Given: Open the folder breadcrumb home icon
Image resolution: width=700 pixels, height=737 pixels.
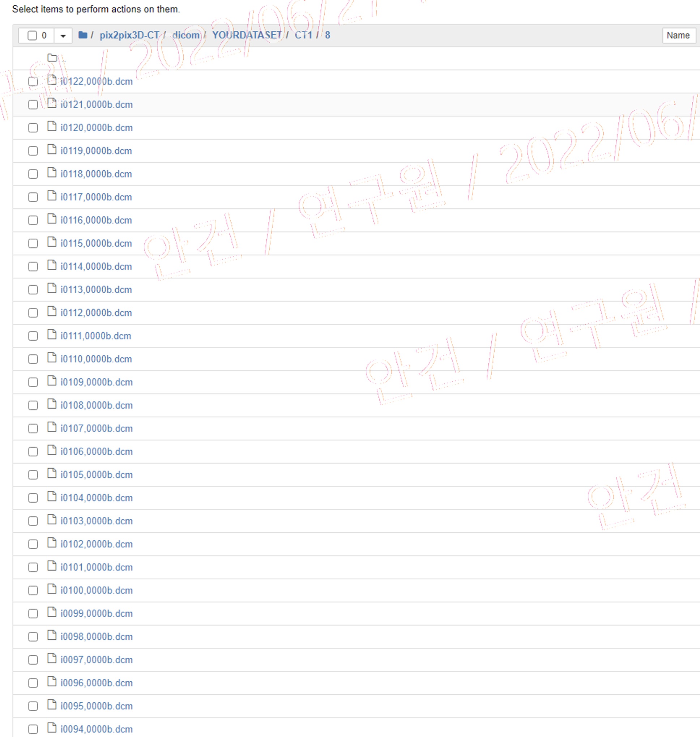Looking at the screenshot, I should click(x=82, y=35).
